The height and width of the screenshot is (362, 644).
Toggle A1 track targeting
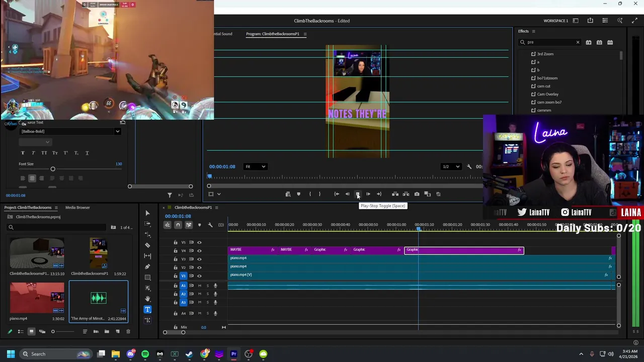click(183, 286)
